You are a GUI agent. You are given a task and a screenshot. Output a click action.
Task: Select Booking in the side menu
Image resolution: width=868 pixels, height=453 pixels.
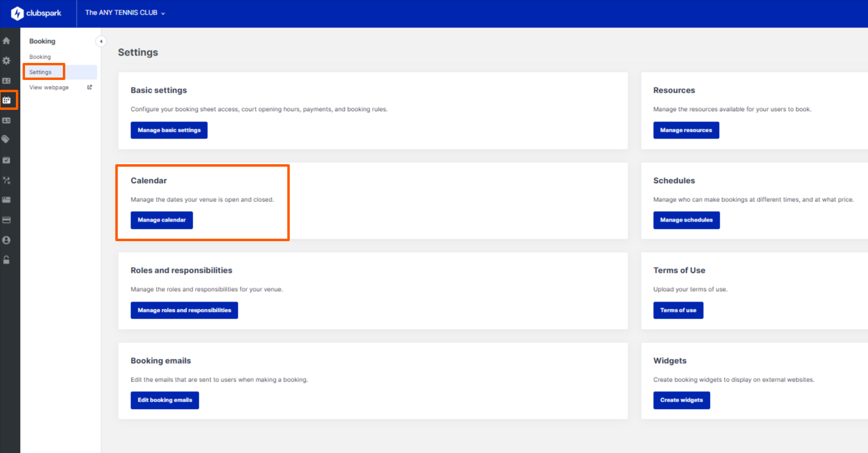pyautogui.click(x=40, y=57)
